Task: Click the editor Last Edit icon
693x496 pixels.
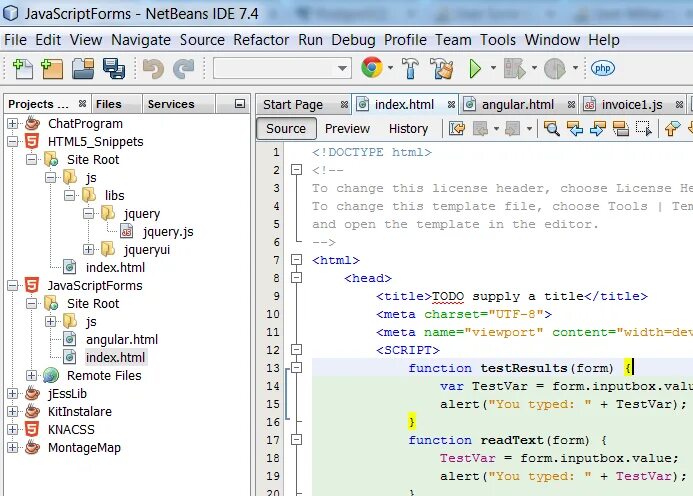Action: pos(457,129)
